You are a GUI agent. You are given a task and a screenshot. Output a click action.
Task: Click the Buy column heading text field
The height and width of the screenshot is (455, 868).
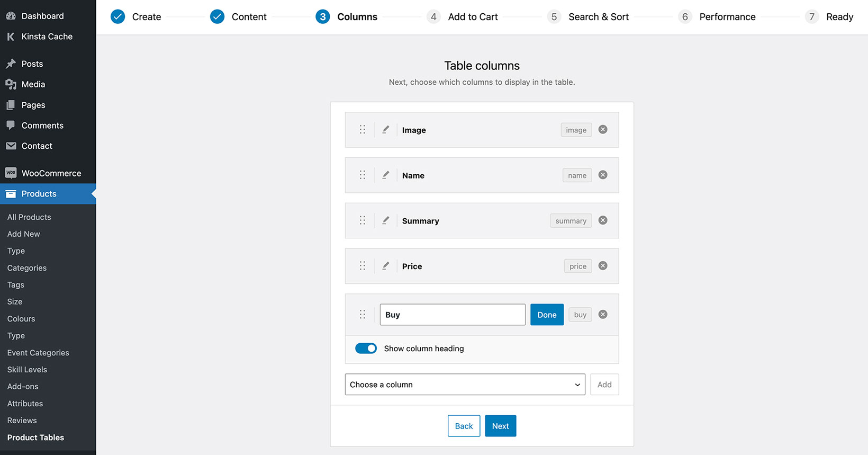[453, 315]
